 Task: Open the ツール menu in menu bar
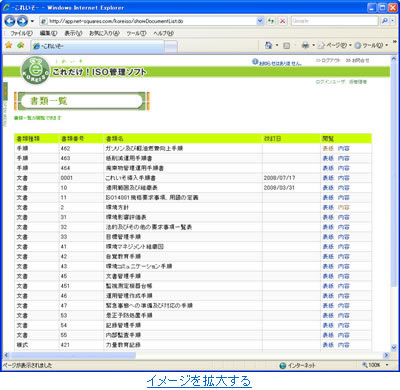click(x=136, y=33)
